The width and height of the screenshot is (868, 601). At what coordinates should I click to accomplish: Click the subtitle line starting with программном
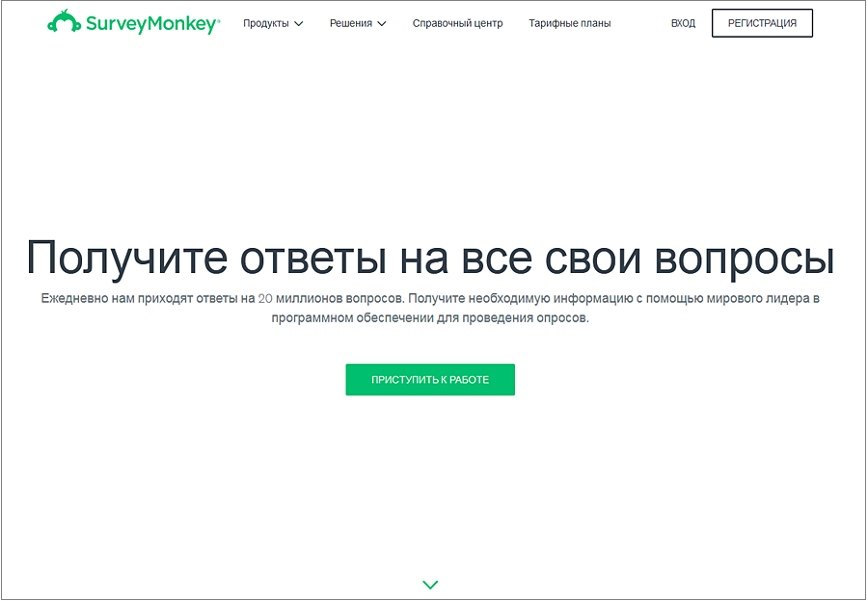click(430, 319)
